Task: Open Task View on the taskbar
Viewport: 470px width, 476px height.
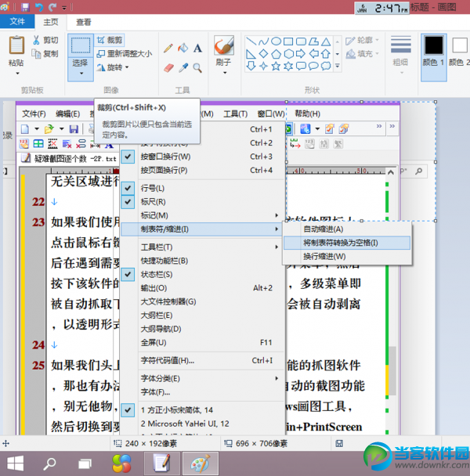Action: (85, 463)
